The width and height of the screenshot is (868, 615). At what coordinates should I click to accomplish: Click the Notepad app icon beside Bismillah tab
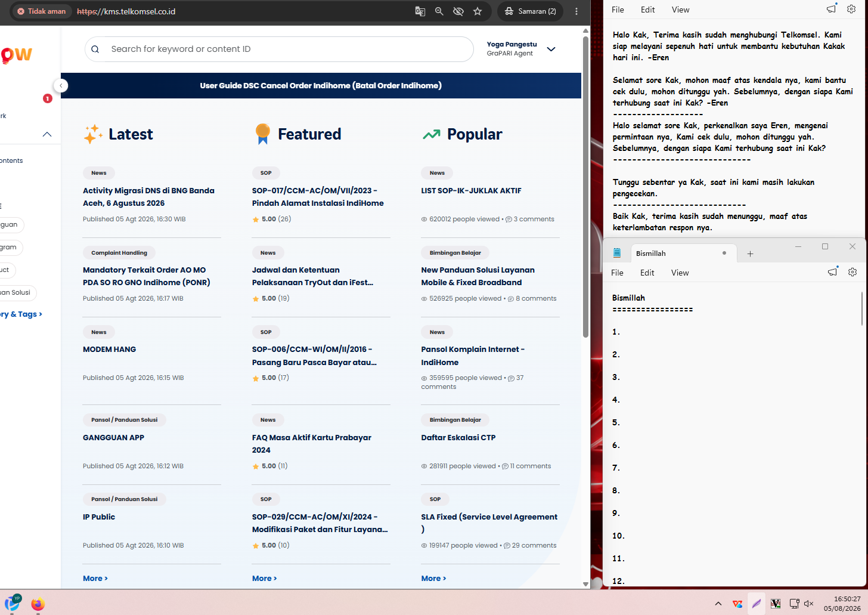(617, 253)
